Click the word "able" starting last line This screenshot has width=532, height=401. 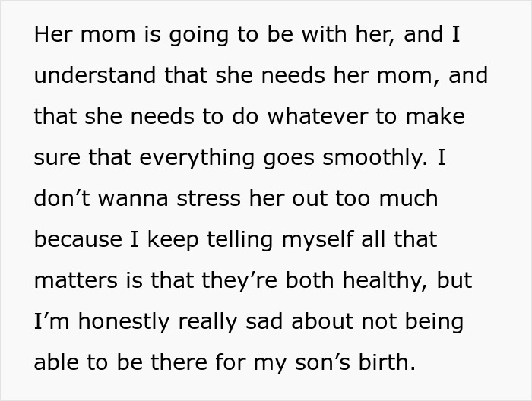pyautogui.click(x=55, y=362)
